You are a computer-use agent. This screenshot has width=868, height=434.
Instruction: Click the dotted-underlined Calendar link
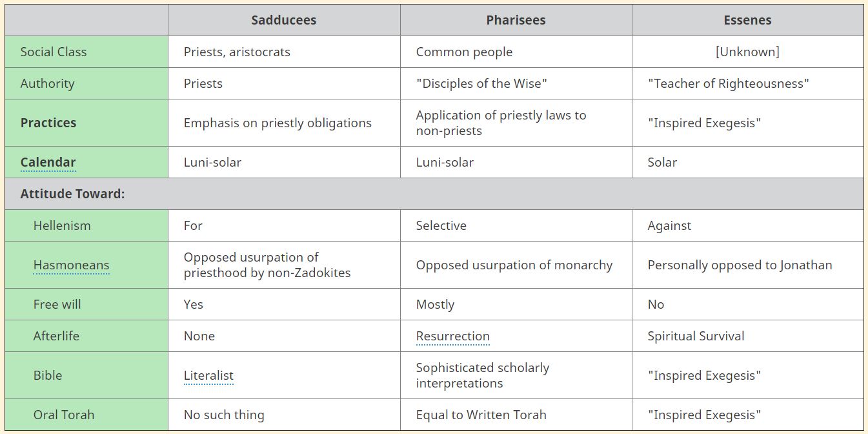[x=48, y=162]
